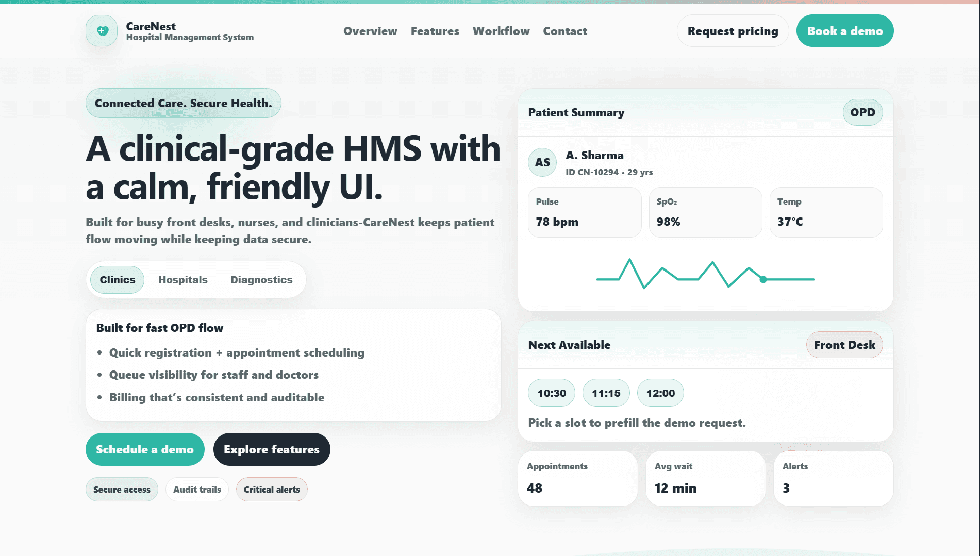Click the OPD badge on Patient Summary

[x=862, y=112]
